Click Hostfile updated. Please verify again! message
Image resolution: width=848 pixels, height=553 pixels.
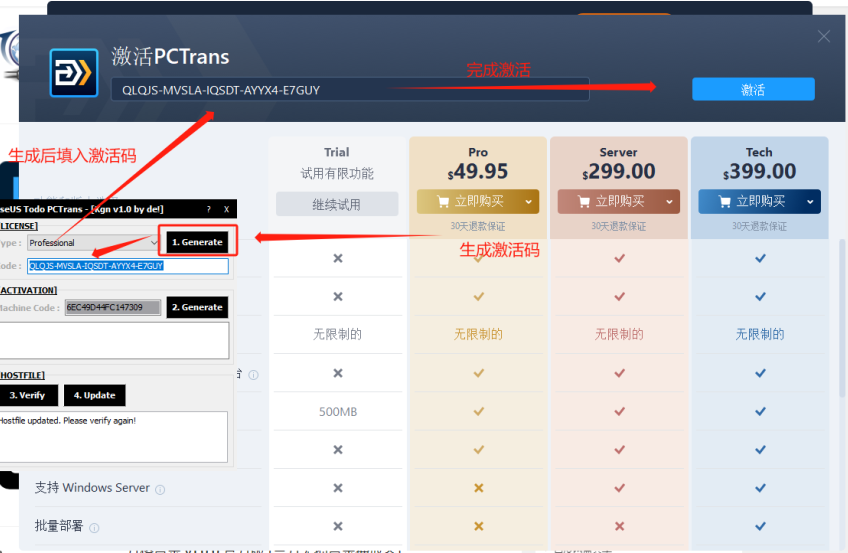(68, 421)
